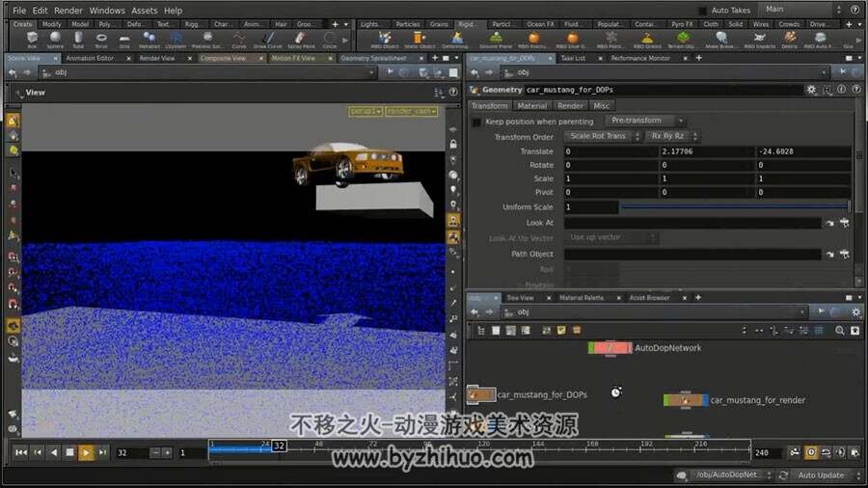Viewport: 868px width, 488px height.
Task: Open the Pre-transform dropdown
Action: tap(645, 121)
